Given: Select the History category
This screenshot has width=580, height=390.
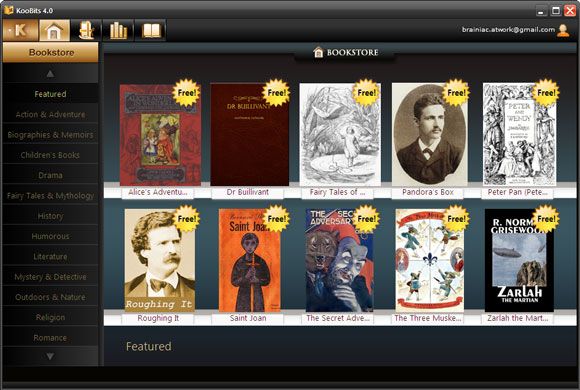Looking at the screenshot, I should pyautogui.click(x=50, y=216).
